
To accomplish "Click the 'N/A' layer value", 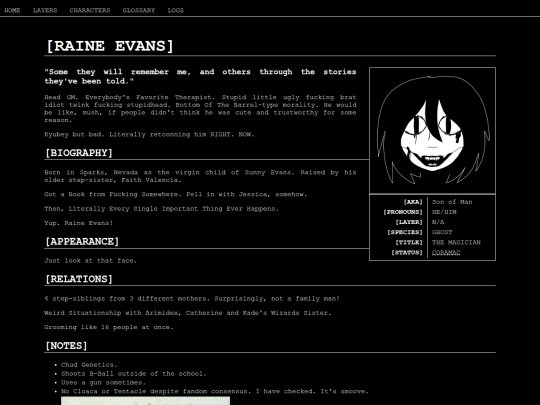I will point(438,222).
